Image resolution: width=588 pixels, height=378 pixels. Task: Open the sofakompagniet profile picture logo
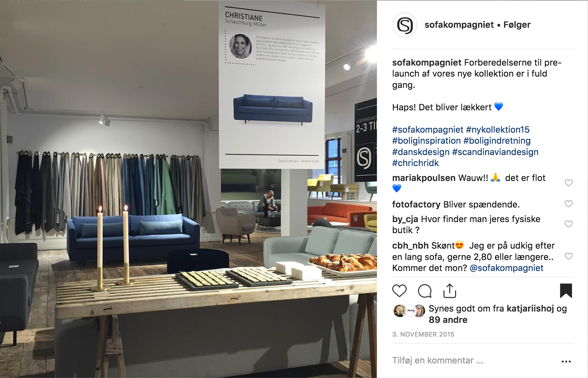(405, 25)
